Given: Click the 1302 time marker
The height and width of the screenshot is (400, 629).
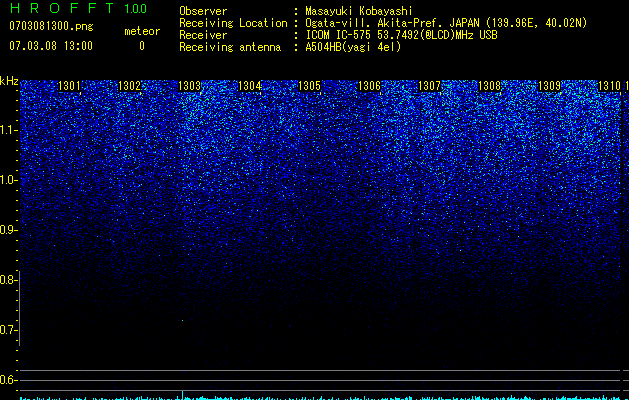Looking at the screenshot, I should (x=130, y=86).
